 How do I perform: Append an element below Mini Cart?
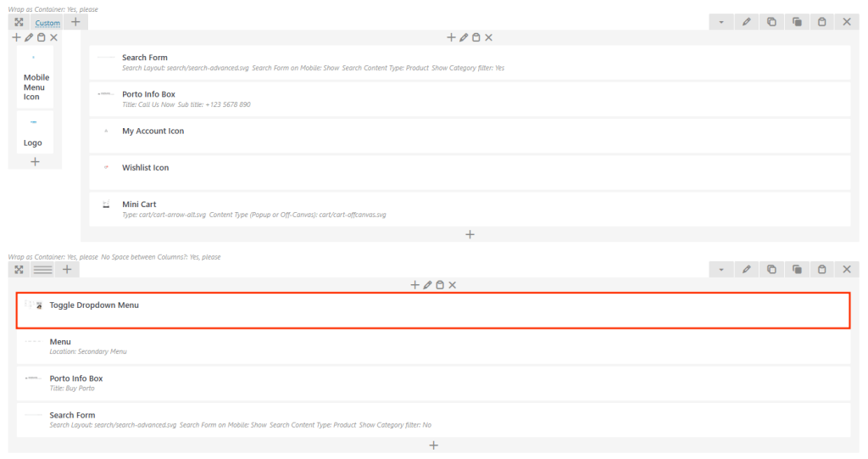coord(470,234)
